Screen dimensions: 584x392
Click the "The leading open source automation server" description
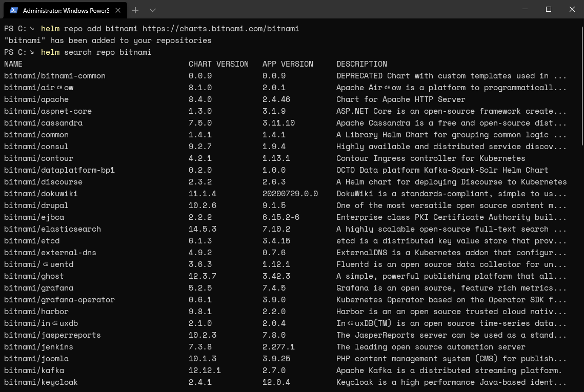point(431,347)
